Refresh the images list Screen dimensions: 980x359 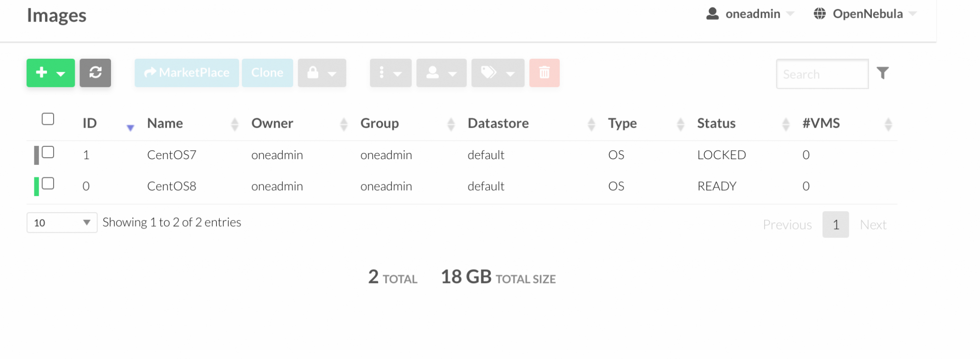tap(95, 73)
